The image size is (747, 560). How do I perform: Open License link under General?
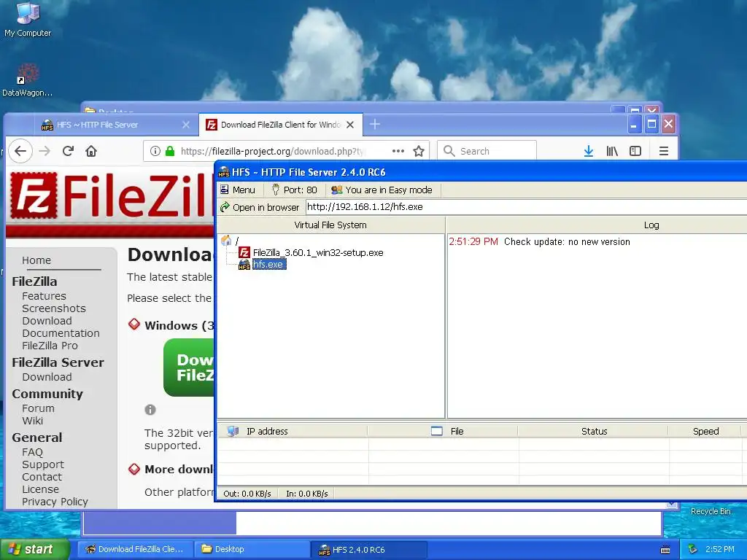tap(41, 489)
